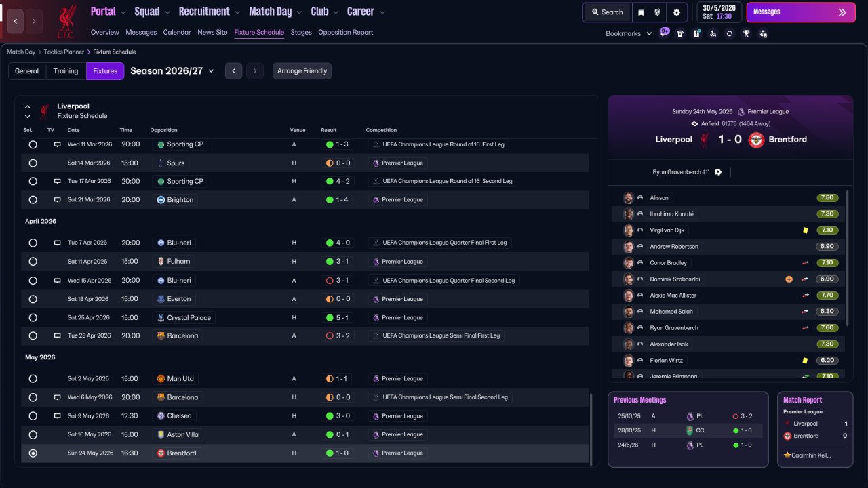Click the 30/5/2026 date and time display
Screen dimensions: 868x488
pos(719,12)
